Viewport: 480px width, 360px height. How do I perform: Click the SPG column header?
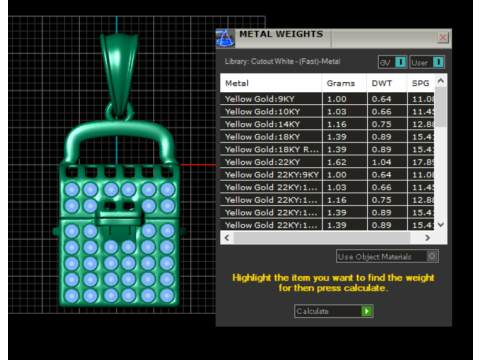(x=421, y=83)
